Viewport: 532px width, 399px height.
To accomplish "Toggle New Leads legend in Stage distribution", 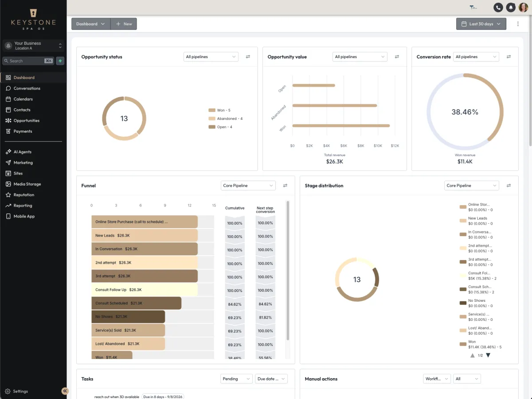I will [x=476, y=221].
